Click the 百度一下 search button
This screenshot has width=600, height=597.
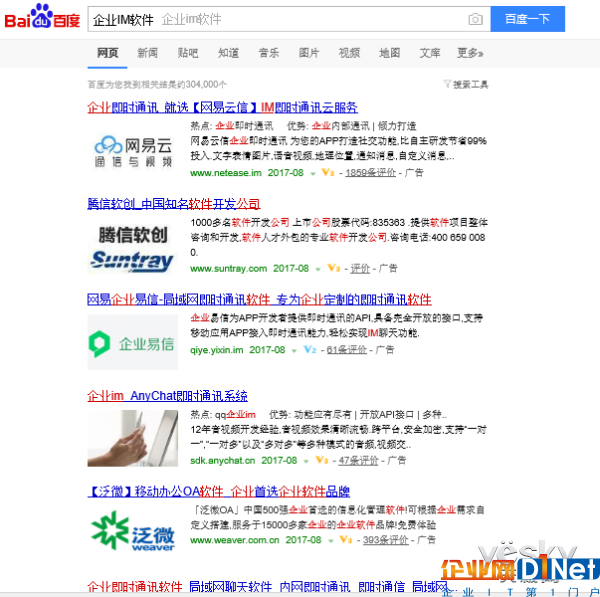527,19
